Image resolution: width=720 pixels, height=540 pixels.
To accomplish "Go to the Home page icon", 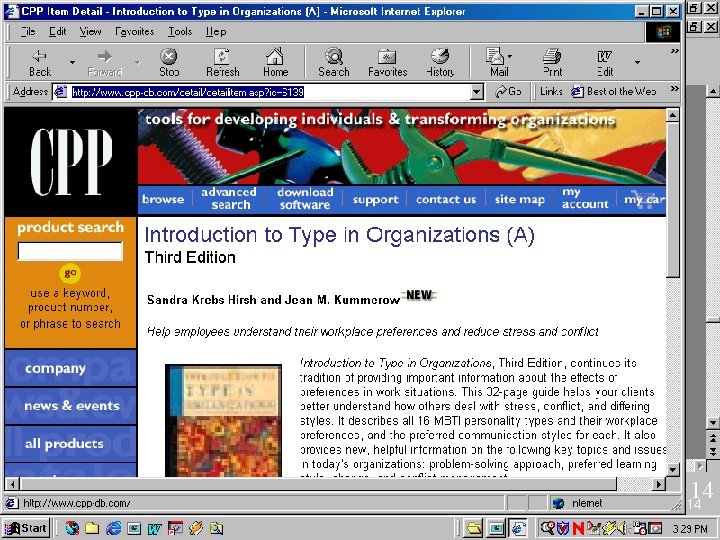I will pos(275,62).
